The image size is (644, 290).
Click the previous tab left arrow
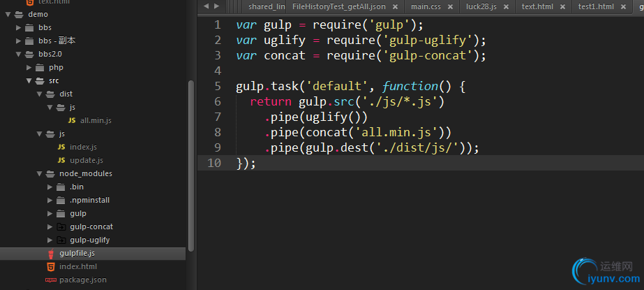206,6
